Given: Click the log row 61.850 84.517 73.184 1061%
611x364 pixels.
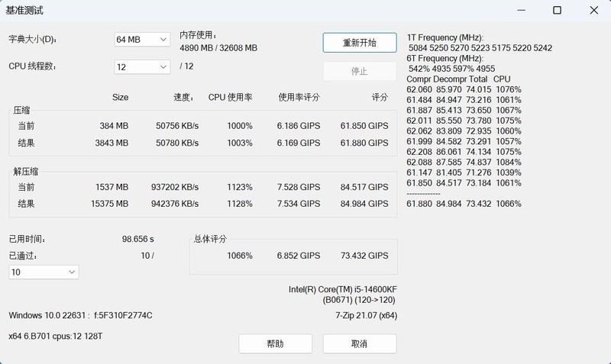Looking at the screenshot, I should [464, 183].
